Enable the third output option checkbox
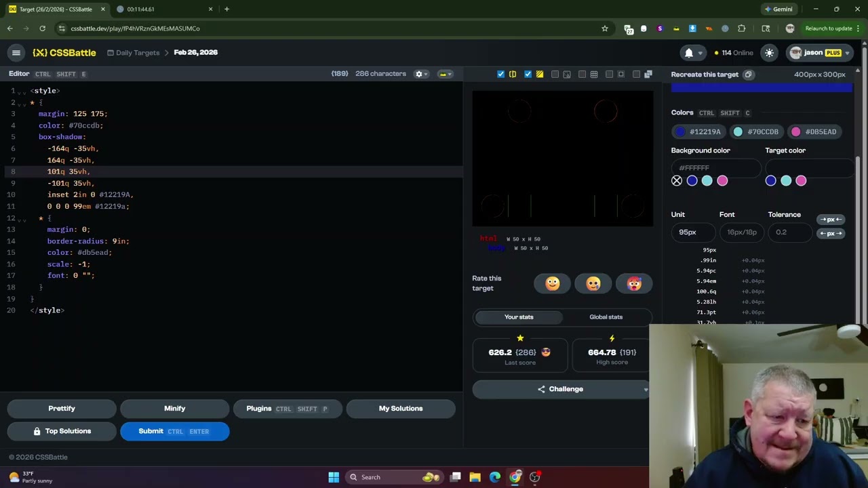868x488 pixels. tap(555, 74)
